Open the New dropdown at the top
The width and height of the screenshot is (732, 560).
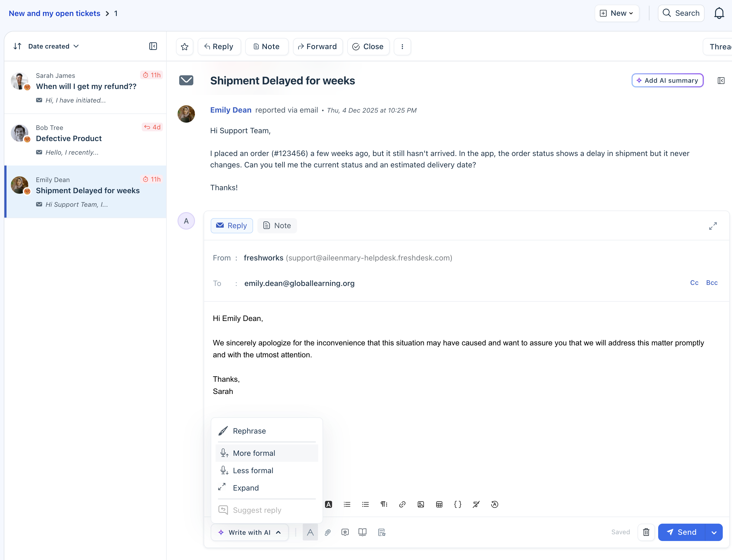point(617,13)
